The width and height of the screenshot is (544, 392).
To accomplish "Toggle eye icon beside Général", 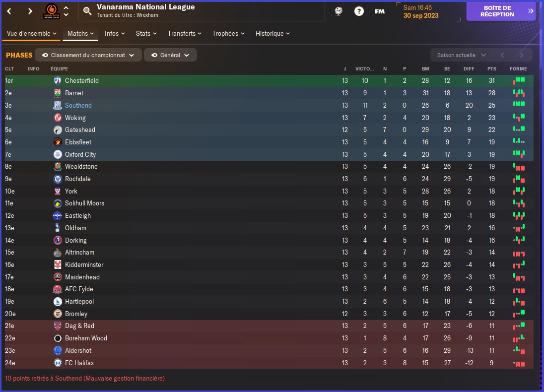I will 154,55.
